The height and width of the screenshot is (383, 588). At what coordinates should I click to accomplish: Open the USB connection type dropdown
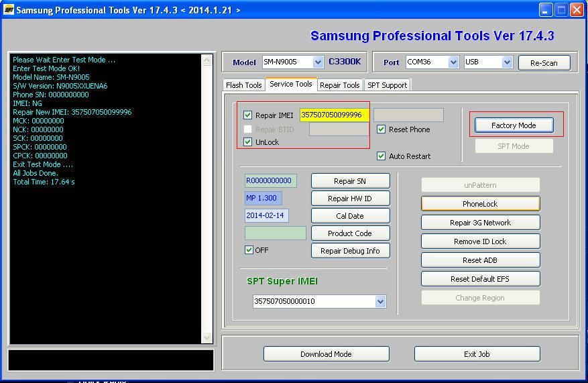[x=507, y=62]
